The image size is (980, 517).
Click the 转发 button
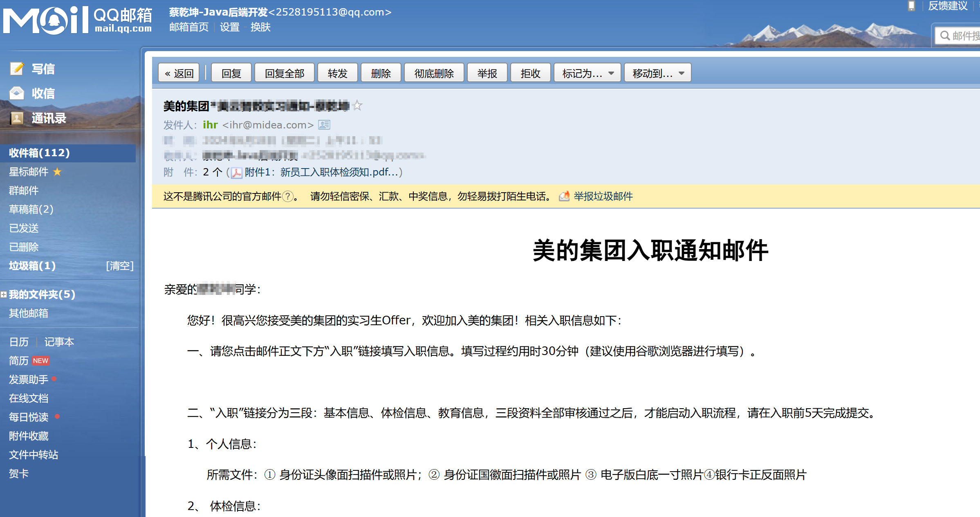[338, 73]
